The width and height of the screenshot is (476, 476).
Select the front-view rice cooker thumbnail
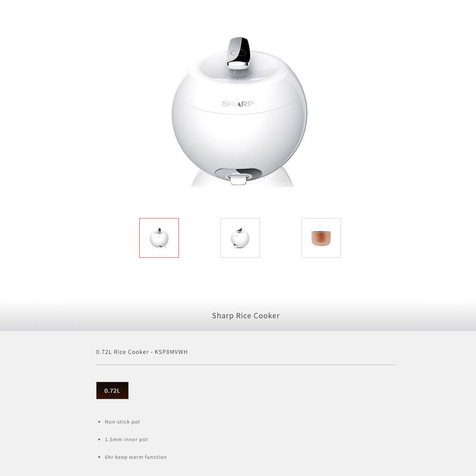tap(159, 238)
